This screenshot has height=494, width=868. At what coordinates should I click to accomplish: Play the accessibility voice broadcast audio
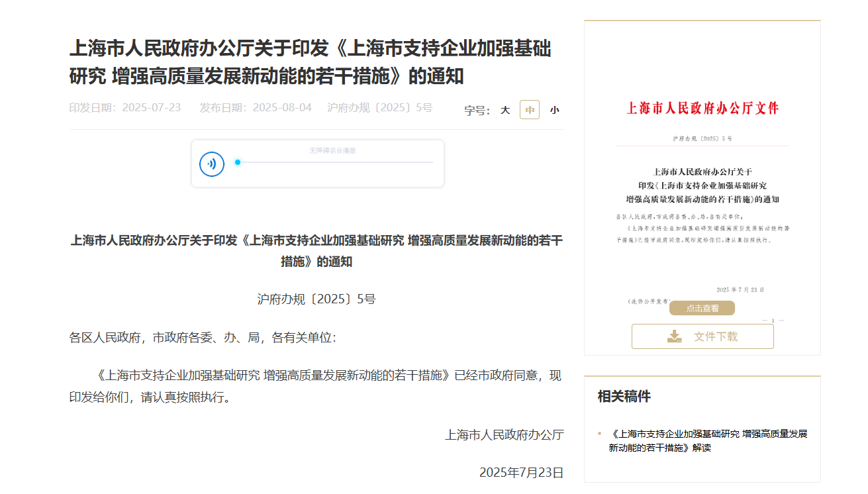[212, 164]
